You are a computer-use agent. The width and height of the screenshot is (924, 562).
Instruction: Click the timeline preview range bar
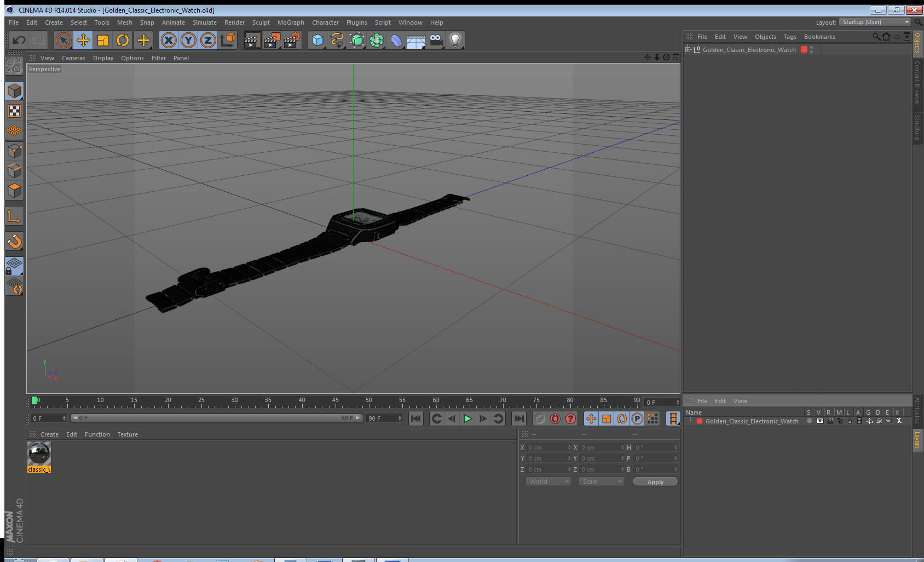pyautogui.click(x=216, y=418)
